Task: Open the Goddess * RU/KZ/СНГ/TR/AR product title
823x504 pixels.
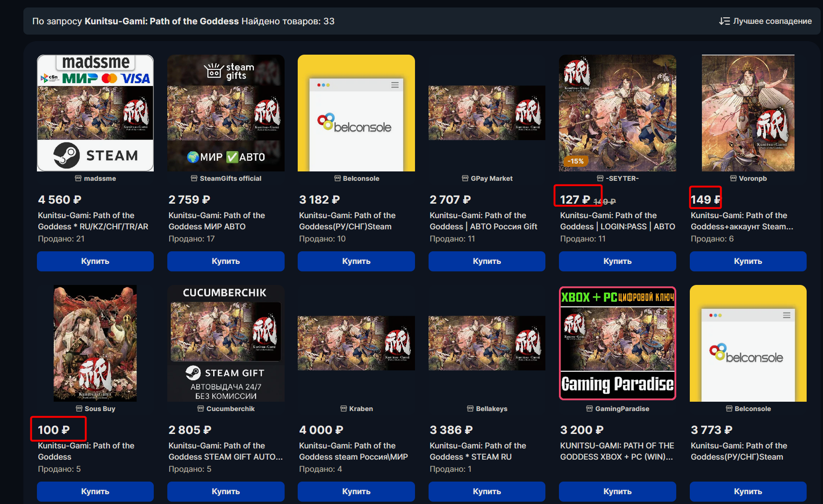Action: pos(93,221)
